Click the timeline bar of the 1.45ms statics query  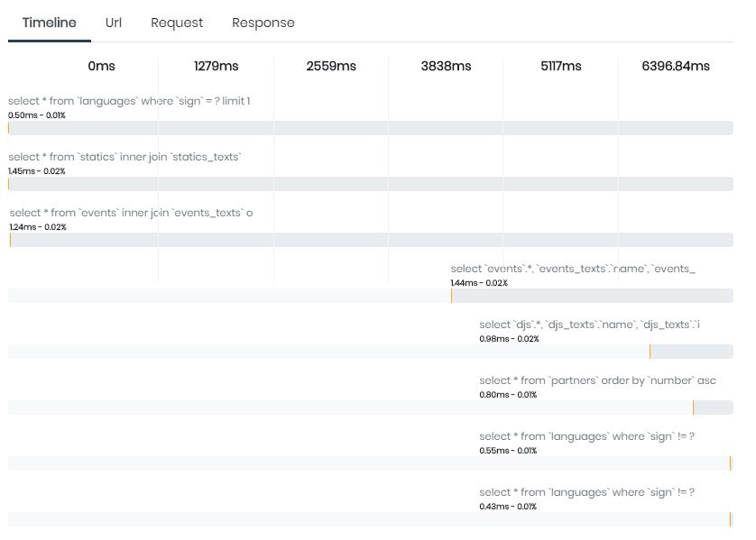click(x=371, y=184)
